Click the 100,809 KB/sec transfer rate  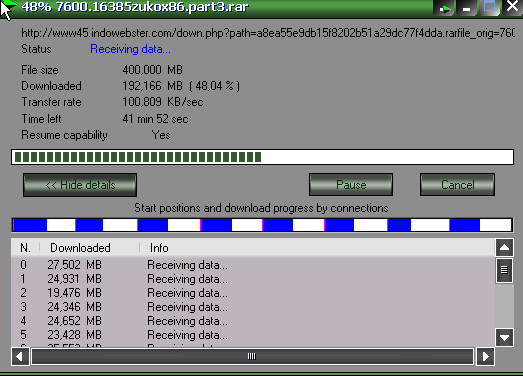pyautogui.click(x=163, y=102)
